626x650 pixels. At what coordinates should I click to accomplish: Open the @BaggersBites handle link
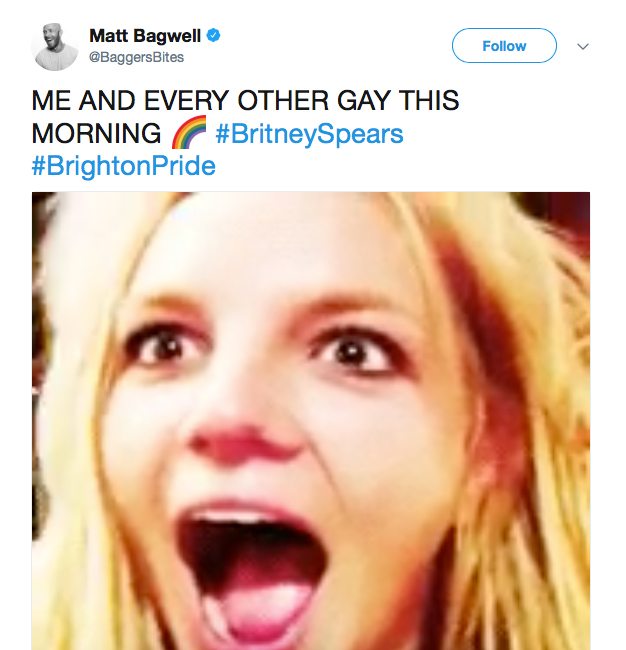(x=136, y=57)
